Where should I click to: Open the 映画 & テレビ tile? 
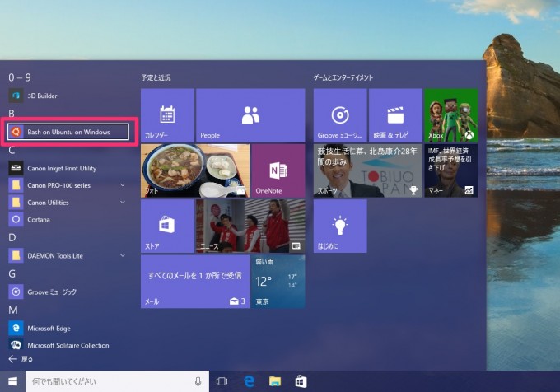395,115
